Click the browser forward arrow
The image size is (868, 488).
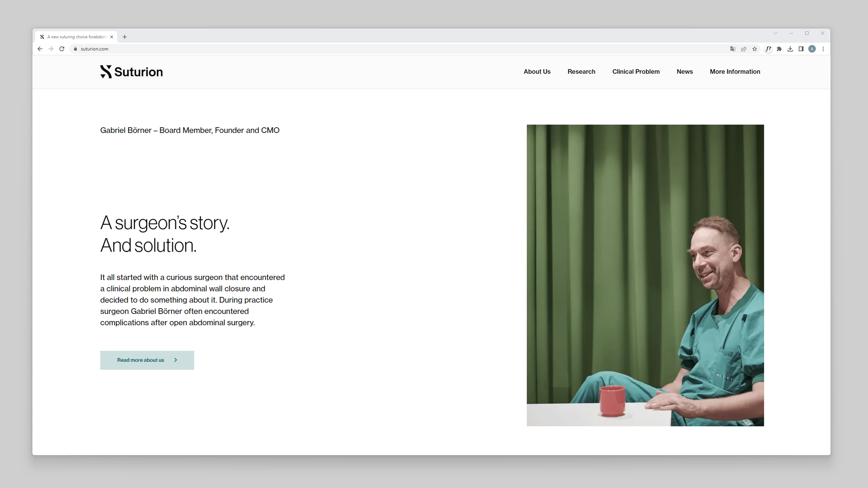51,49
